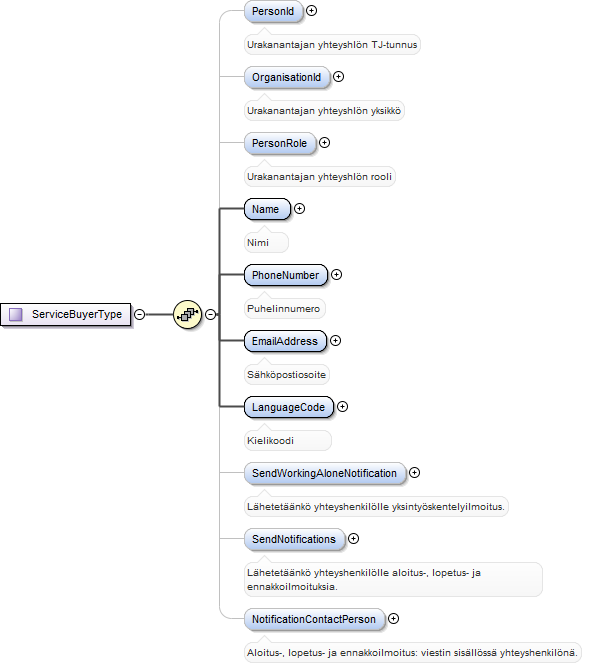589x666 pixels.
Task: Expand SendNotifications plus icon
Action: 353,539
